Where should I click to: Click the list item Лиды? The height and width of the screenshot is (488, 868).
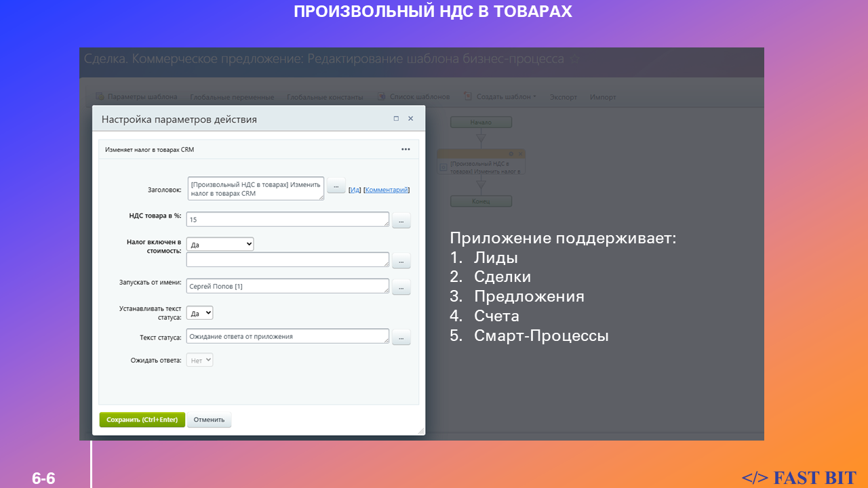tap(496, 258)
